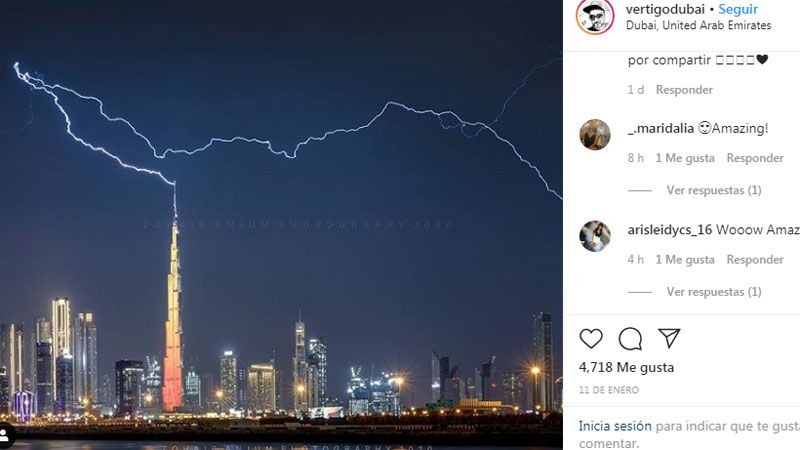View arisleidycs_16's profile avatar

[x=595, y=236]
